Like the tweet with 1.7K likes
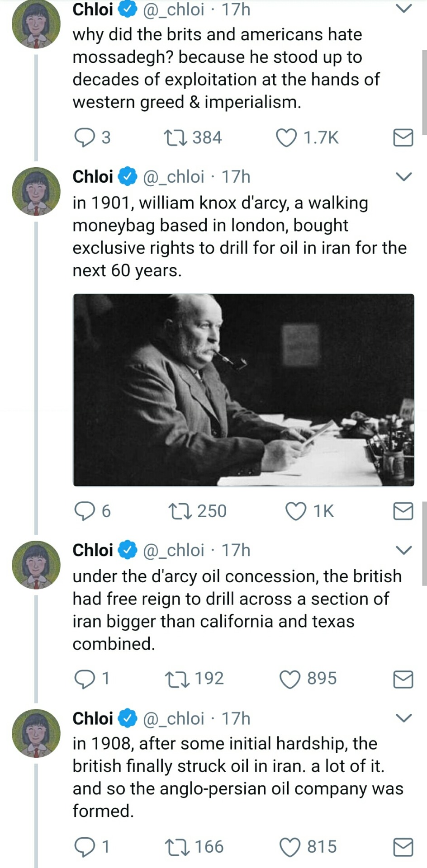 (x=286, y=137)
